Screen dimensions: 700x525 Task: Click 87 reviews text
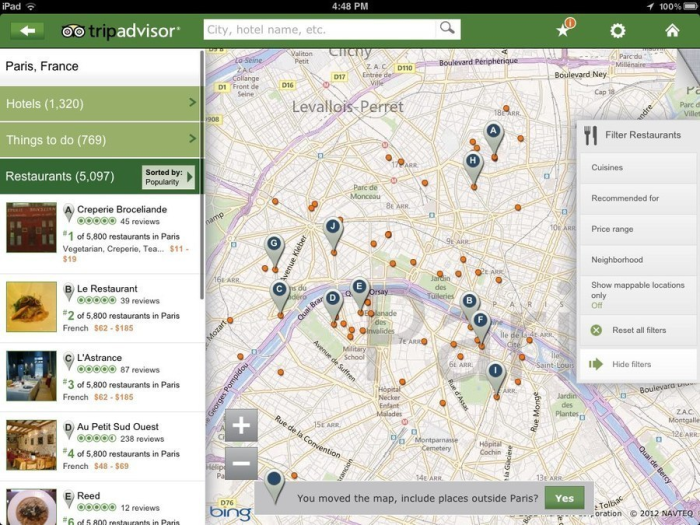(x=140, y=370)
